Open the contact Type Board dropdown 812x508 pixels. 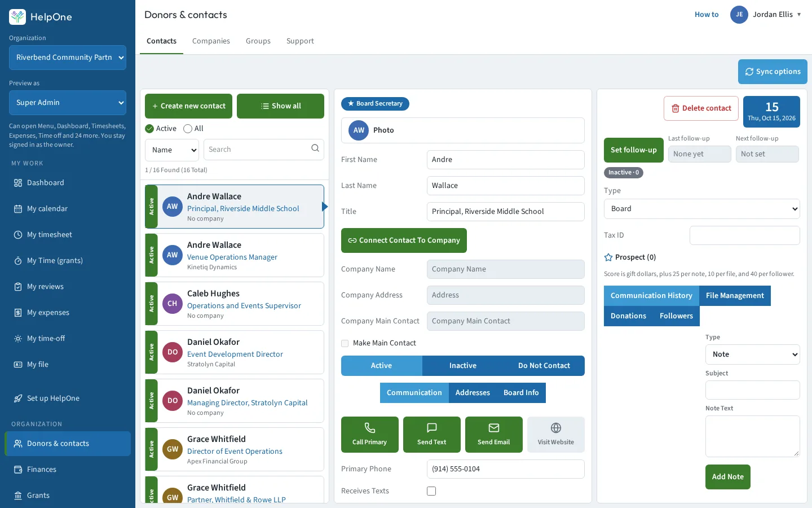point(702,209)
